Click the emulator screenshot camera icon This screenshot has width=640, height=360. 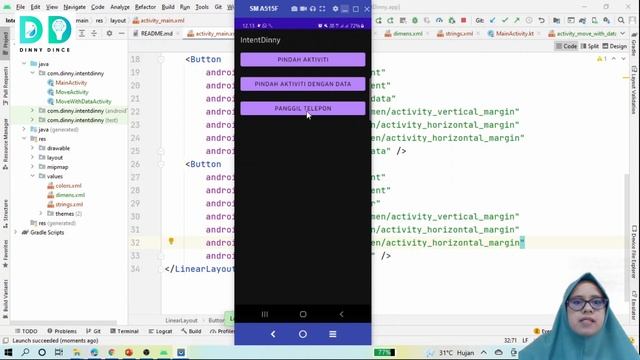[294, 9]
